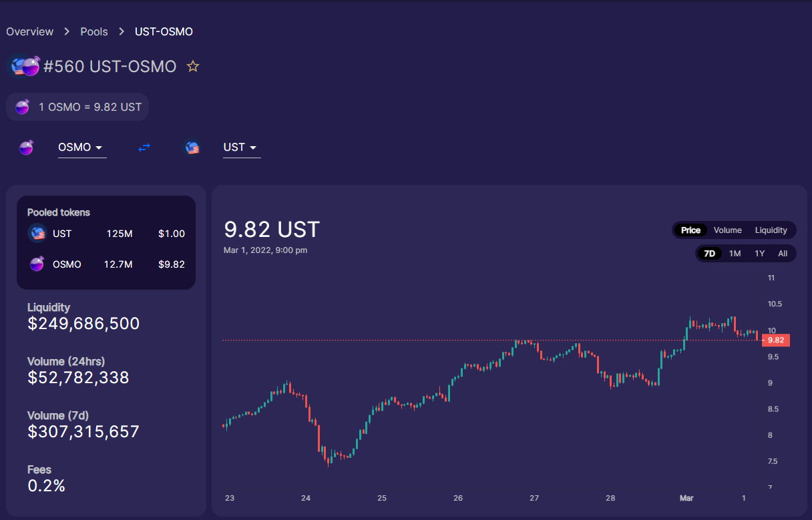
Task: Click the UST price $1.00
Action: point(172,234)
